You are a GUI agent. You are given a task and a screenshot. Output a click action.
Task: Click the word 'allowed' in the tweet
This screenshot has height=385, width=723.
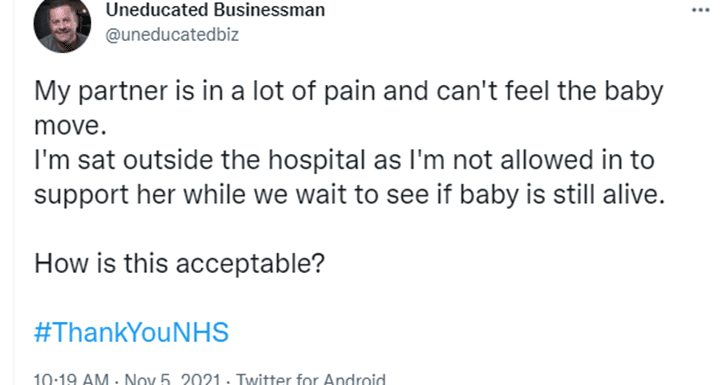[541, 160]
